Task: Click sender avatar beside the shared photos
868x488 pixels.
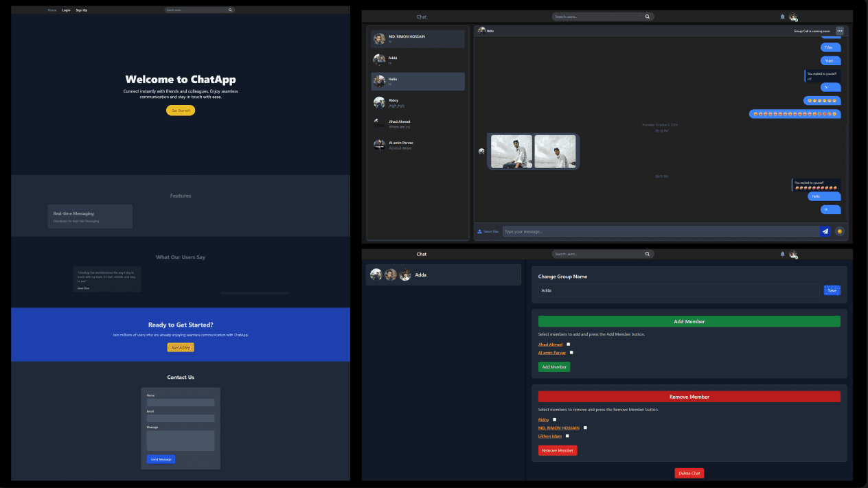Action: pos(481,151)
